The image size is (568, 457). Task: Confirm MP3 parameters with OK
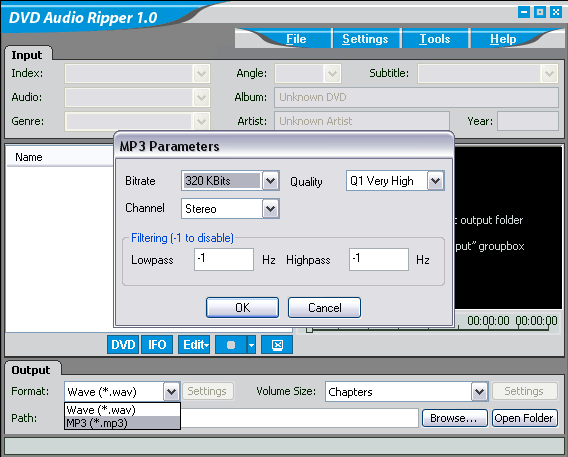coord(242,307)
